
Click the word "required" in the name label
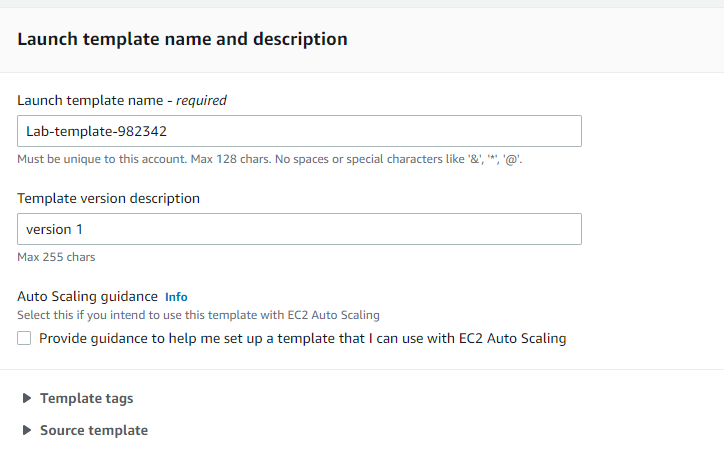[x=201, y=100]
